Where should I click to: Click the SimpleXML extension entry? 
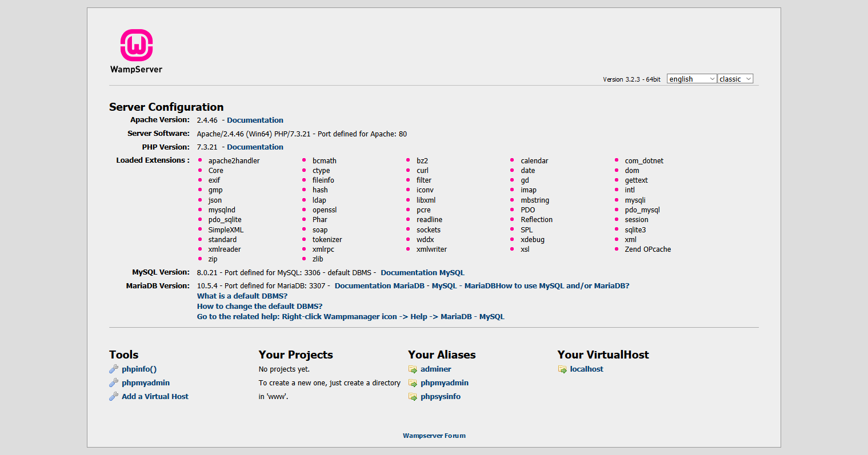[x=226, y=230]
